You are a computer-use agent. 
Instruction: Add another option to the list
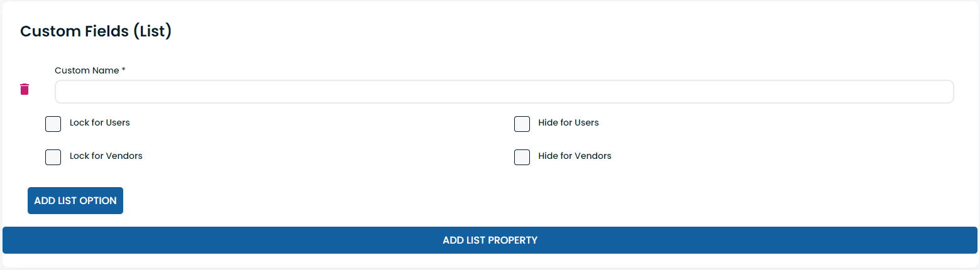click(75, 200)
